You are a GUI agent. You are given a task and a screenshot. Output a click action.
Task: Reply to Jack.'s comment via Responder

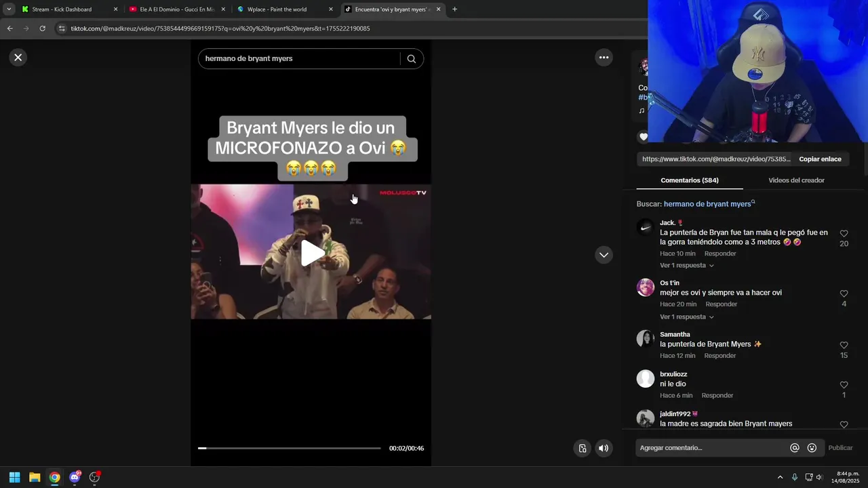[720, 253]
